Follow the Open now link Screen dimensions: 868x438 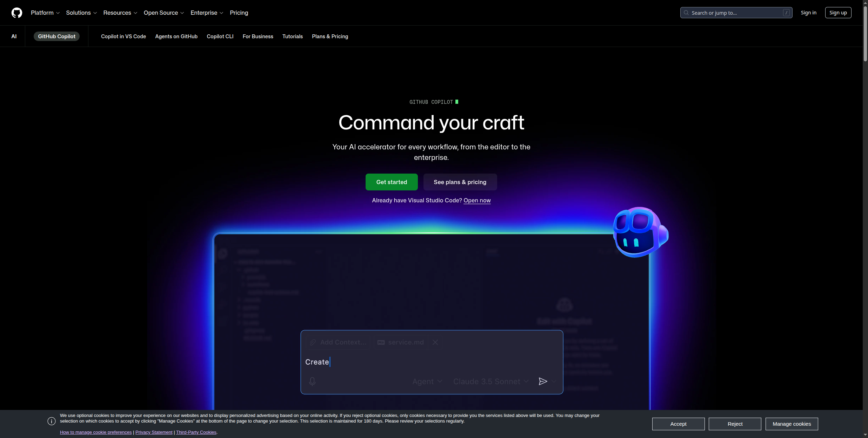(477, 200)
